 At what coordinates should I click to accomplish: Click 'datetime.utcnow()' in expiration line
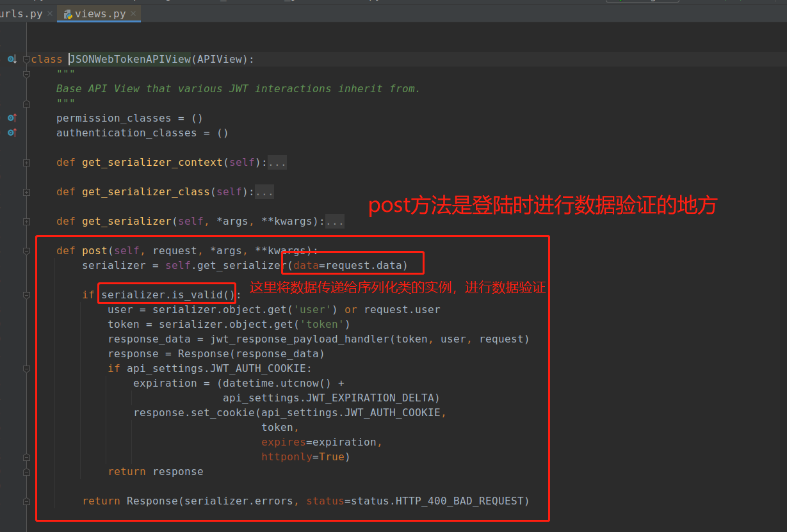(277, 383)
